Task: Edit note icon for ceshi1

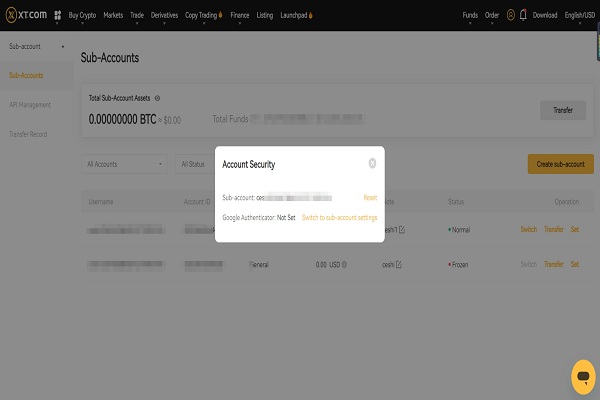Action: [402, 230]
